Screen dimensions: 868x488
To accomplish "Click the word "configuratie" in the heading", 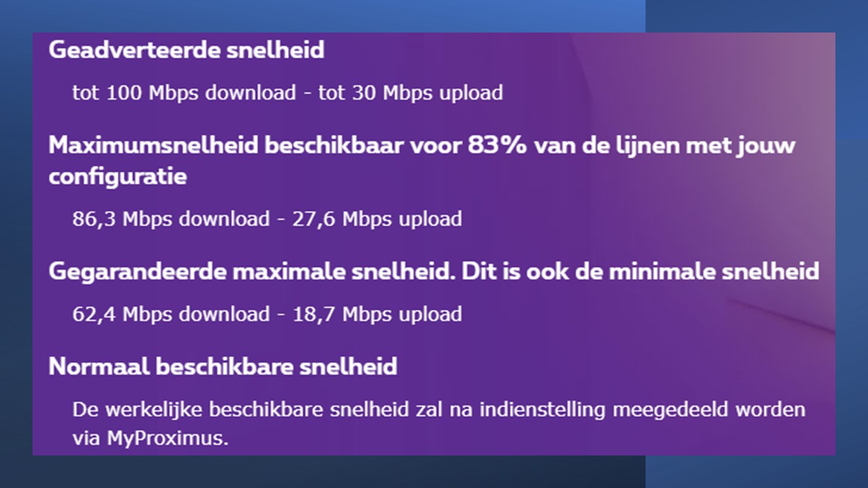I will point(117,177).
